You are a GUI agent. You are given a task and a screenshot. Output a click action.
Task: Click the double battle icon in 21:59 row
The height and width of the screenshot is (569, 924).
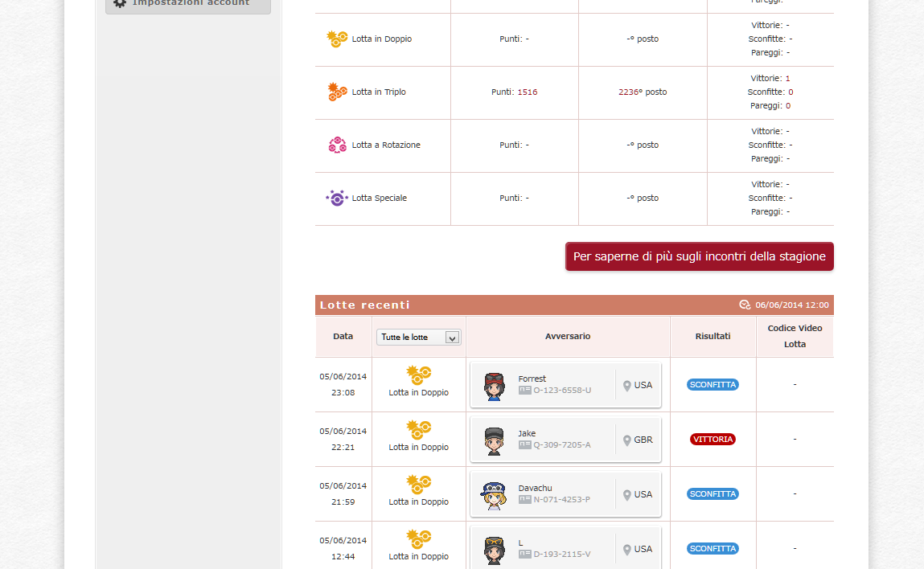click(418, 484)
